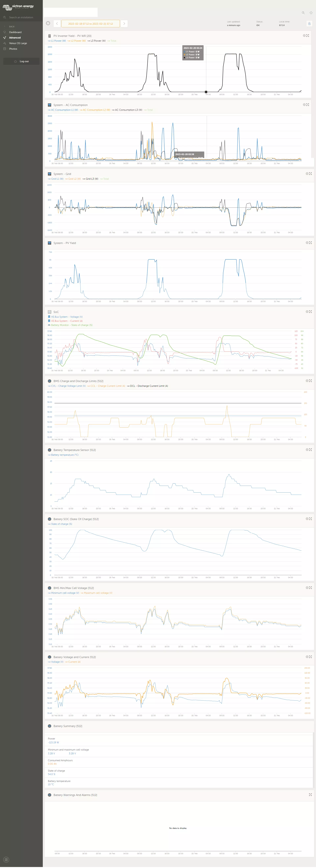Click the lock icon near local time
This screenshot has height=868, width=316.
pyautogui.click(x=309, y=24)
